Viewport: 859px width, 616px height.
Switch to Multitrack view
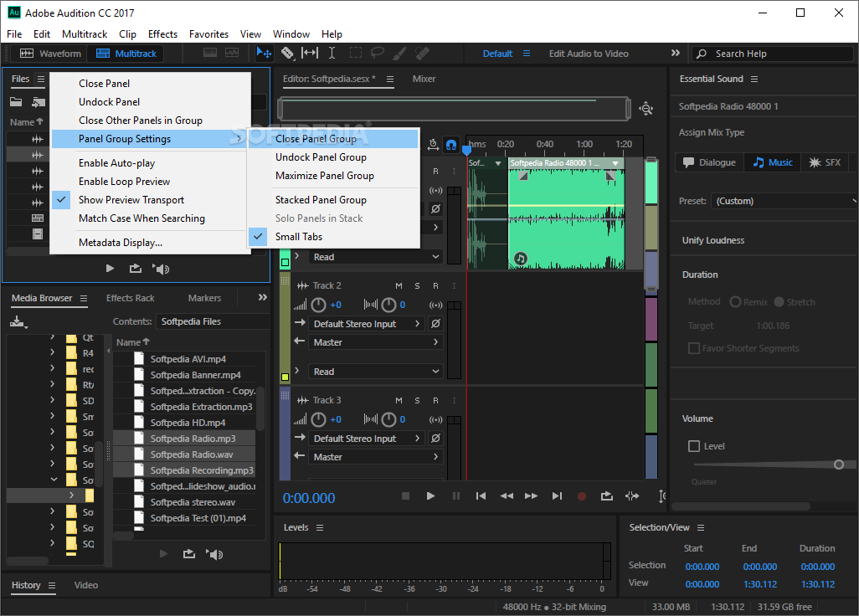pyautogui.click(x=126, y=53)
